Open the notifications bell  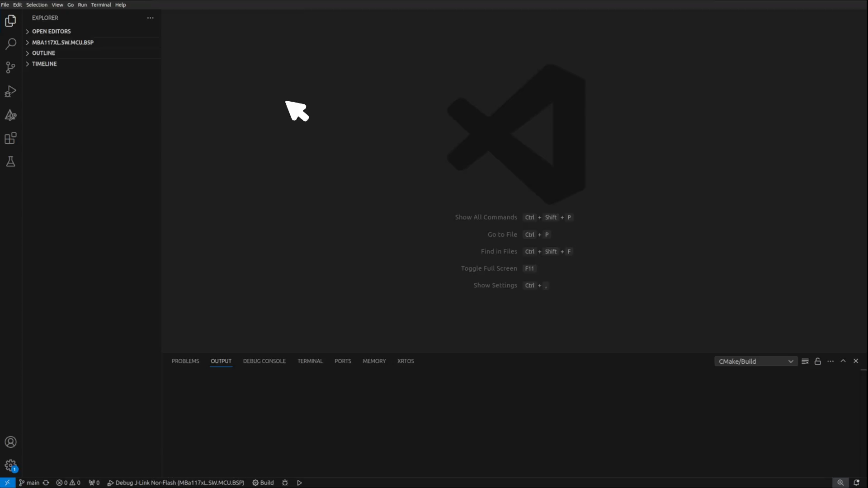(x=856, y=483)
